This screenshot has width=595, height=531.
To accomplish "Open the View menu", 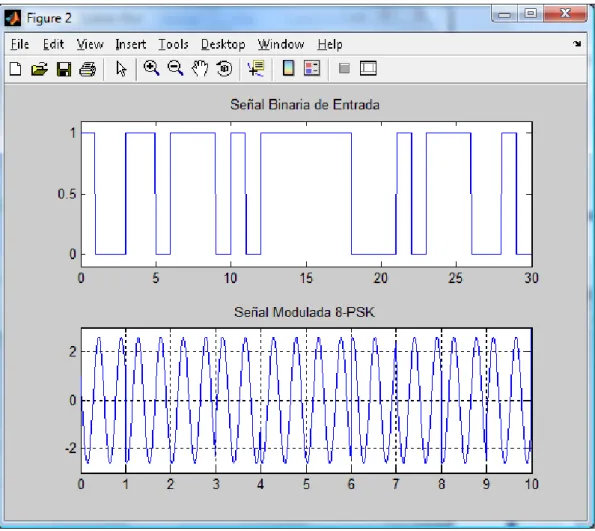I will pos(90,44).
